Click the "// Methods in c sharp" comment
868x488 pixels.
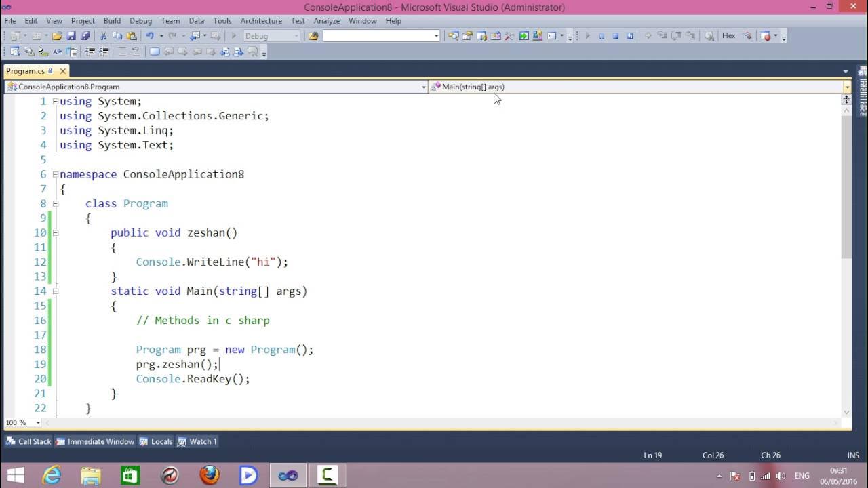203,320
